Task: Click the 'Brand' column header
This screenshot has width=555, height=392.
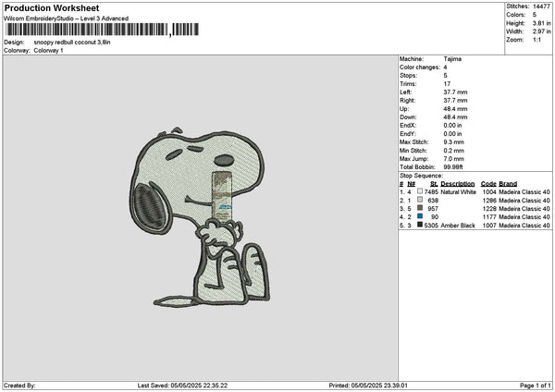Action: click(x=508, y=184)
